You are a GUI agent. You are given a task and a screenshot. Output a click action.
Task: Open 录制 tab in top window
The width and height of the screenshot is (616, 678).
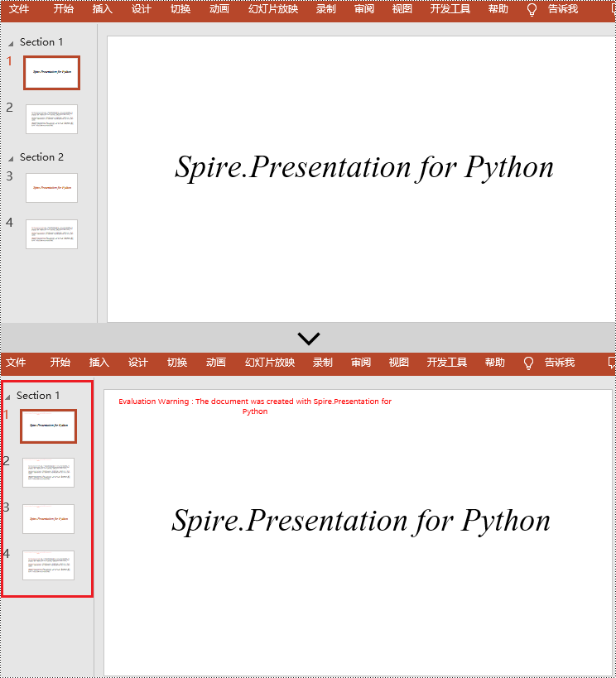325,8
